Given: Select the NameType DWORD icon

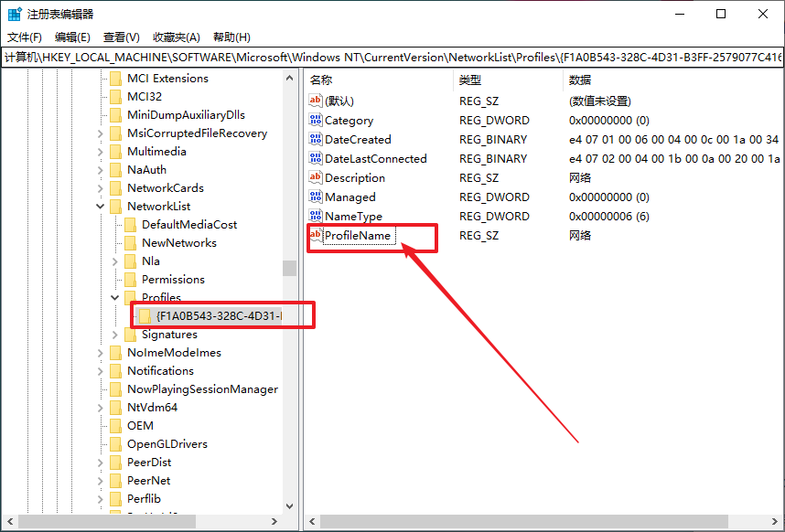Looking at the screenshot, I should click(317, 217).
